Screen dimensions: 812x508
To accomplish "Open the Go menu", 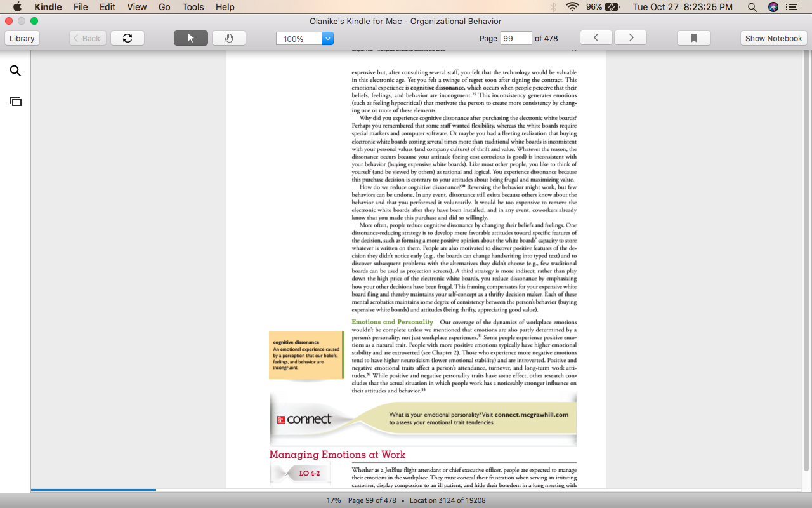I will pos(164,7).
